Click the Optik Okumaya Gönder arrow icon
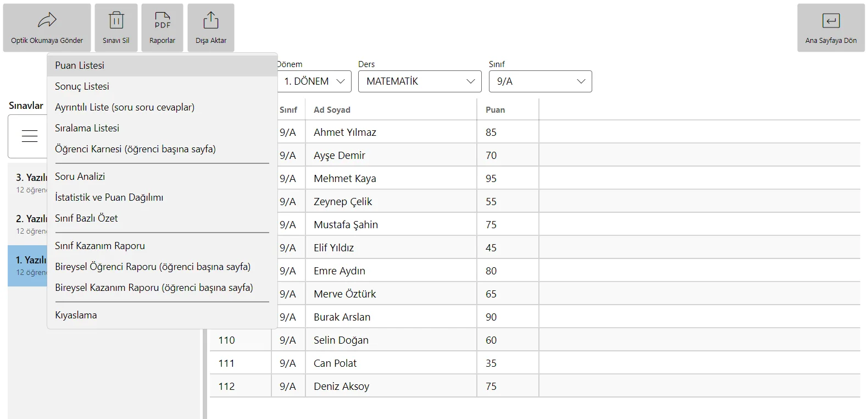This screenshot has width=868, height=419. click(x=47, y=21)
